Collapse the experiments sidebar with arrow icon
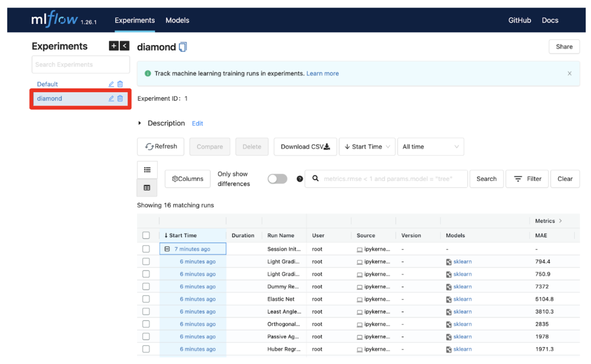591x364 pixels. [x=125, y=46]
